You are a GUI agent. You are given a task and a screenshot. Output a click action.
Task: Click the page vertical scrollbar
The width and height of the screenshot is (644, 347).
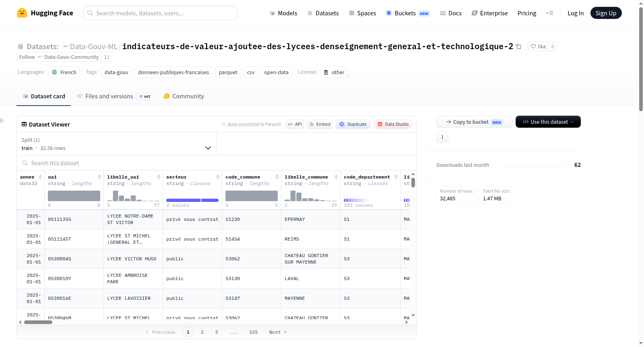(x=641, y=59)
